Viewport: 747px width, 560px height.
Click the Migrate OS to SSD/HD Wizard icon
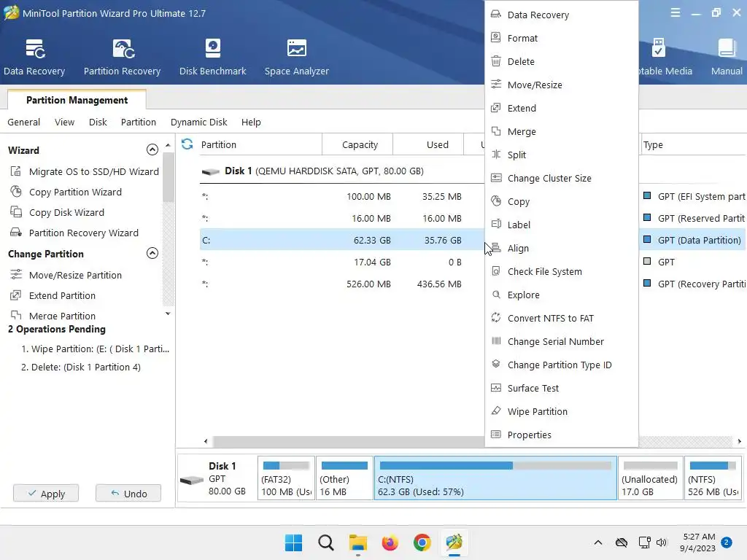point(16,171)
